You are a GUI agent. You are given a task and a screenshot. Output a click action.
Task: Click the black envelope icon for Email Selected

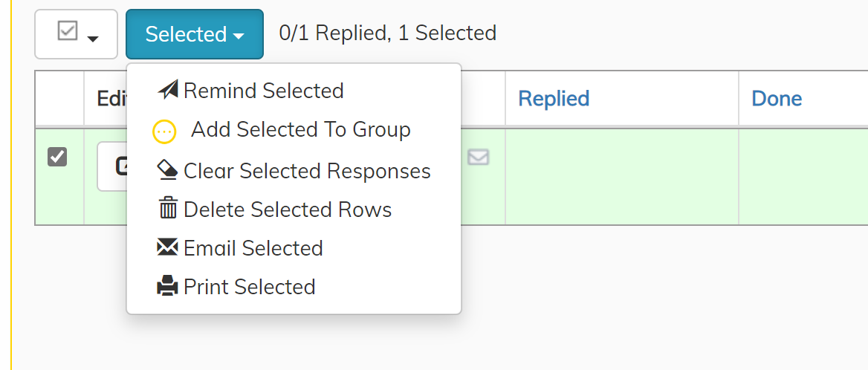[168, 247]
